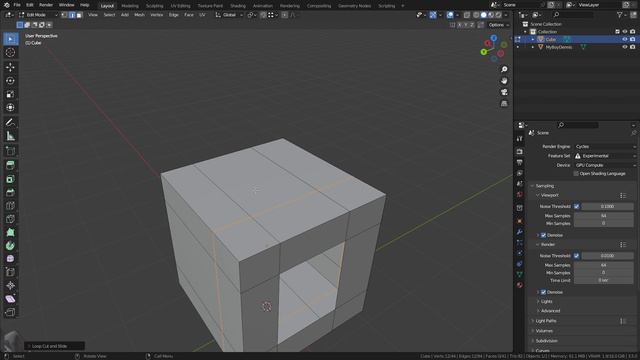Select the Poly Build tool

(10, 232)
